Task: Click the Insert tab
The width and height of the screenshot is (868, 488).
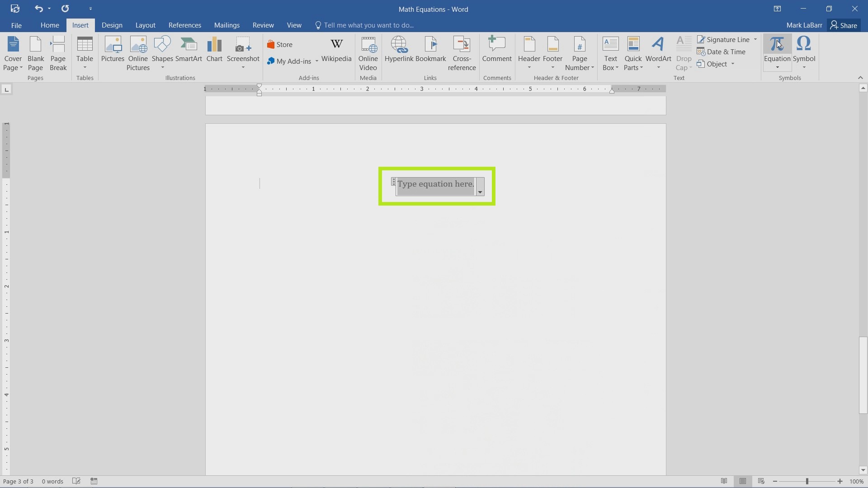Action: point(80,25)
